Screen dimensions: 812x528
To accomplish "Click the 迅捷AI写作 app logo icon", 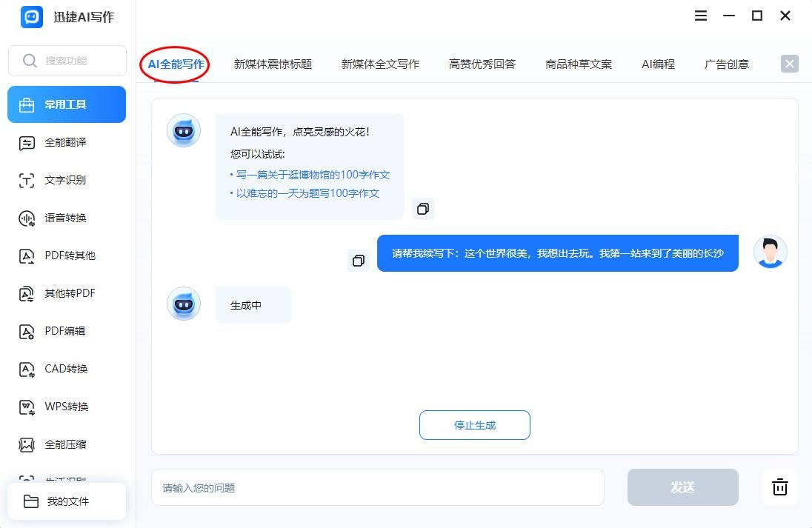I will tap(32, 17).
